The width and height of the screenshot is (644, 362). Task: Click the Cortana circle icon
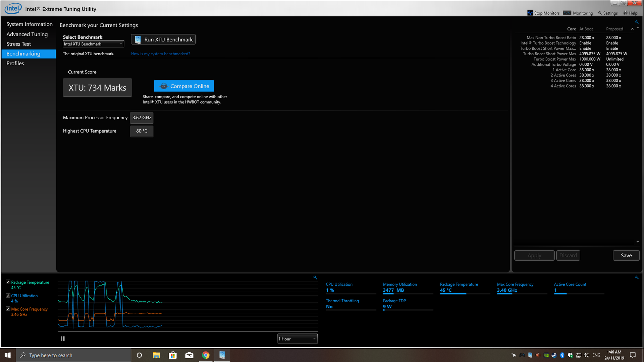point(140,355)
